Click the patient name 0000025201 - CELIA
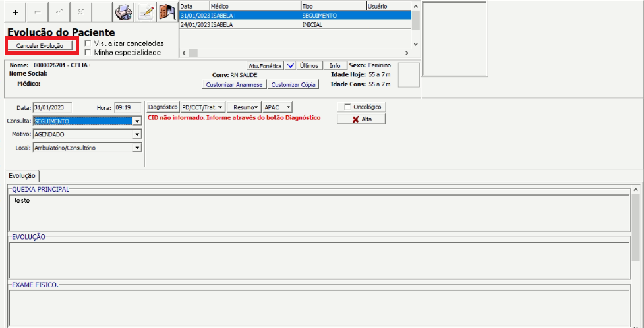Viewport: 644px width, 328px height. pyautogui.click(x=61, y=65)
